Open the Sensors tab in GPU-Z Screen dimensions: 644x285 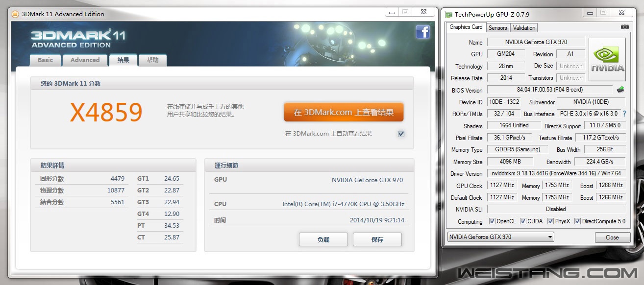tap(498, 28)
